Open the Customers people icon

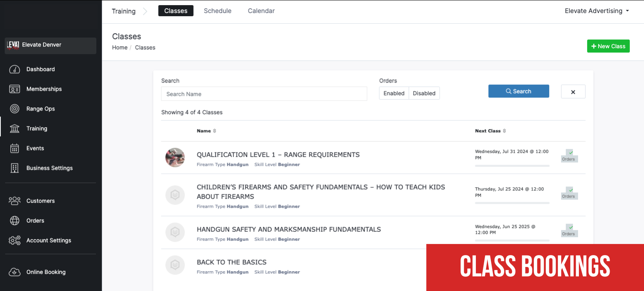[15, 201]
